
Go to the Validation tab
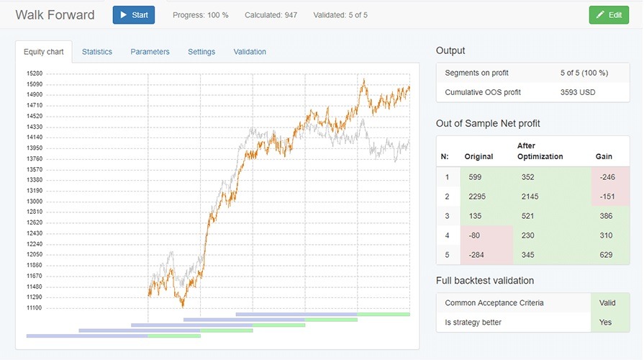[x=250, y=52]
